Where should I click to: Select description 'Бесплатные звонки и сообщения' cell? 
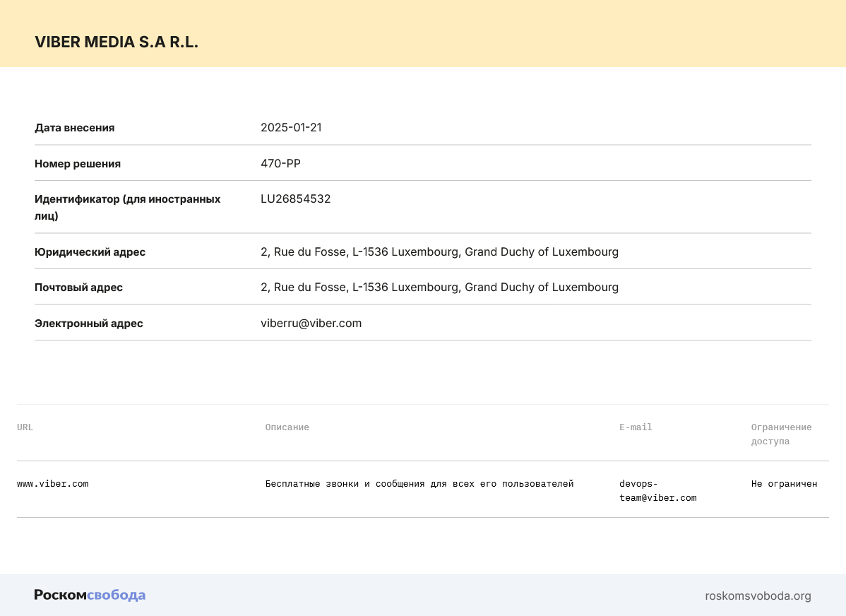[419, 484]
